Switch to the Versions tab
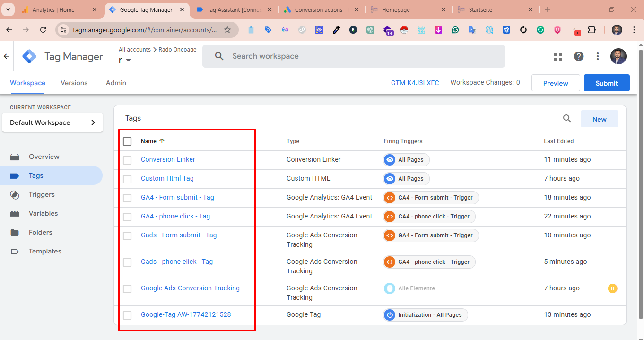Image resolution: width=644 pixels, height=340 pixels. (x=74, y=83)
